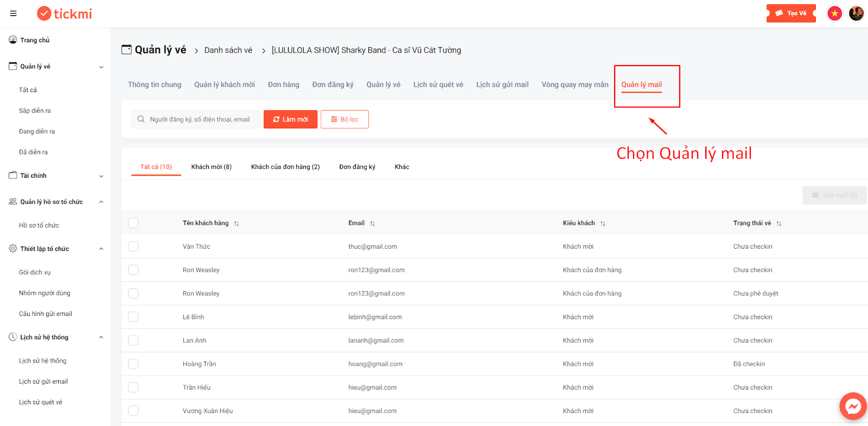Click the Vietnam flag language icon
The height and width of the screenshot is (426, 868).
(x=834, y=13)
